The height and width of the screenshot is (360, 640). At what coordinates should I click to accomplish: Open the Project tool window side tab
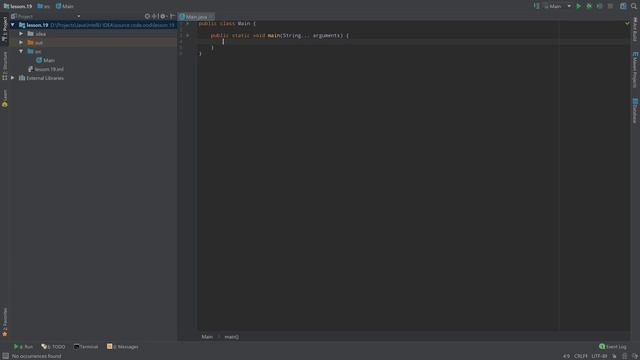tap(4, 29)
